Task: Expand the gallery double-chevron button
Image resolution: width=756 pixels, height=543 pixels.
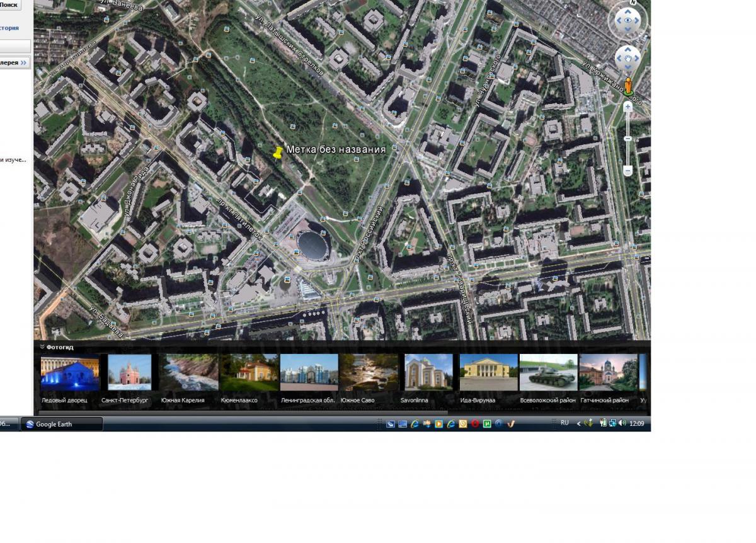Action: tap(24, 62)
